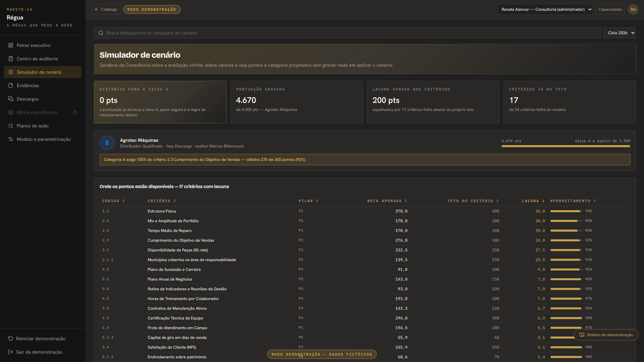Sort table by Pilar column
Screen dimensions: 644x362
click(x=308, y=201)
